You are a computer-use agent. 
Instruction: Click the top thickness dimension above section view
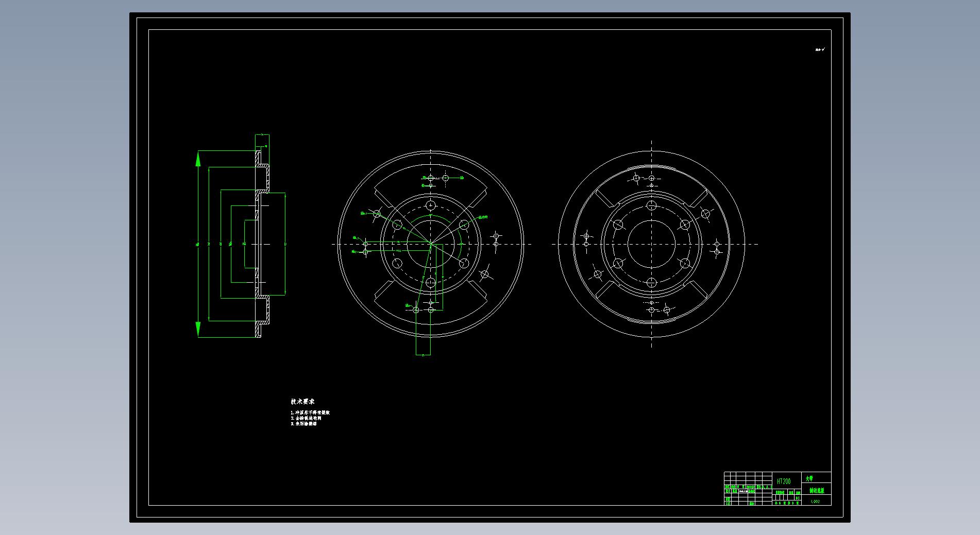[262, 135]
